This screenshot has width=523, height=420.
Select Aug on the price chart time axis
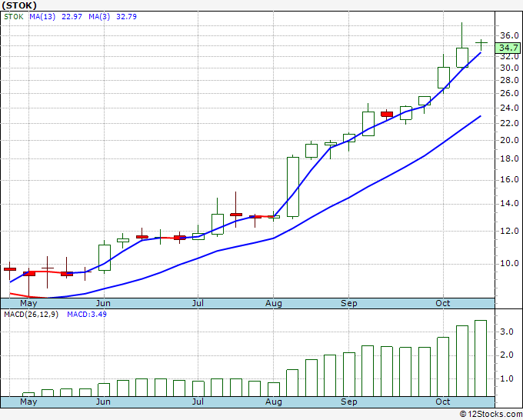click(272, 303)
